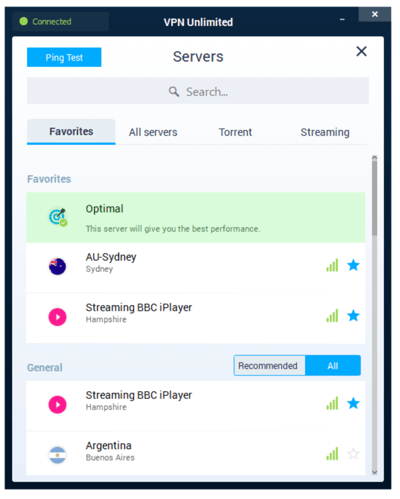Click the Argentina flag icon

pyautogui.click(x=57, y=455)
